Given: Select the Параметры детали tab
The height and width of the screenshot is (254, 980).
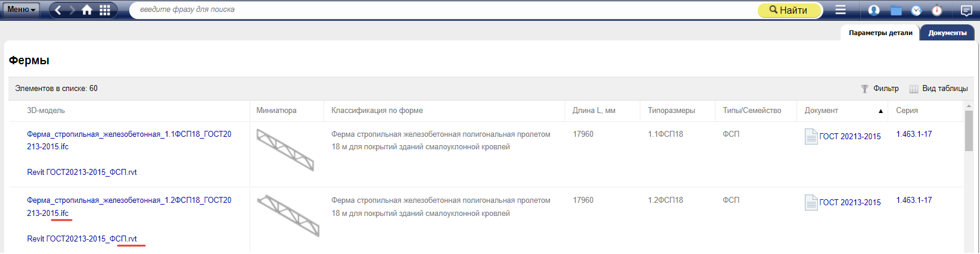Looking at the screenshot, I should pyautogui.click(x=881, y=33).
